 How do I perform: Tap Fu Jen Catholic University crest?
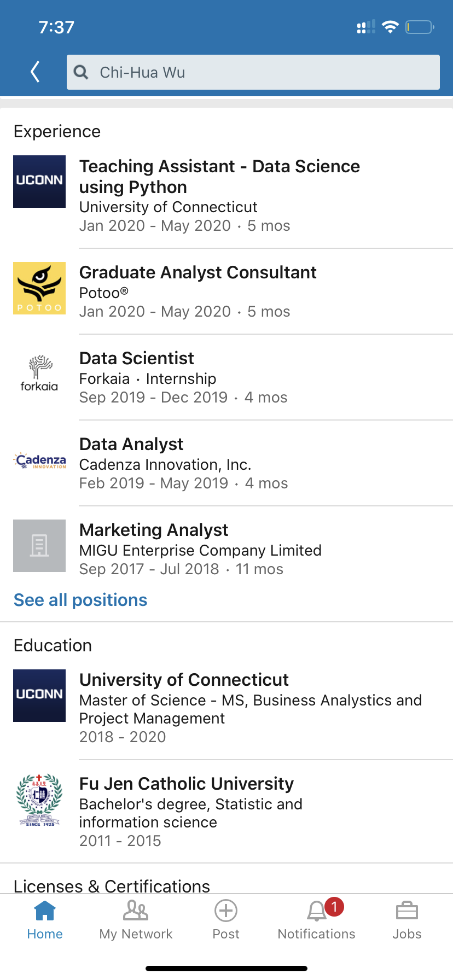coord(39,800)
